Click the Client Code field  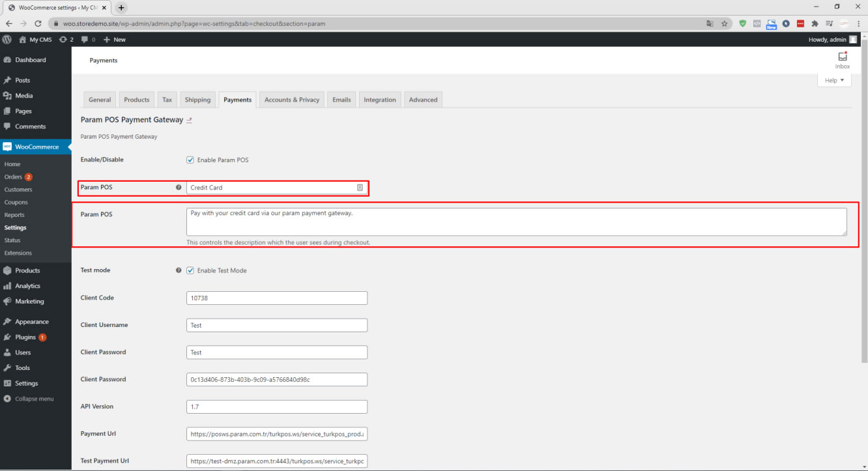click(x=277, y=298)
